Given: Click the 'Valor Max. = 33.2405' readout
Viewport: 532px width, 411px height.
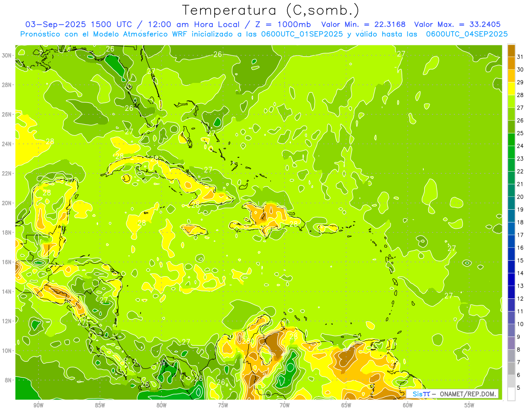Looking at the screenshot, I should (x=458, y=24).
